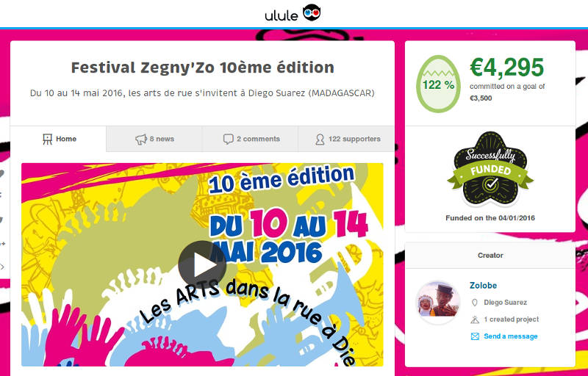The image size is (588, 376).
Task: View the 122 supporters tab
Action: coord(346,139)
